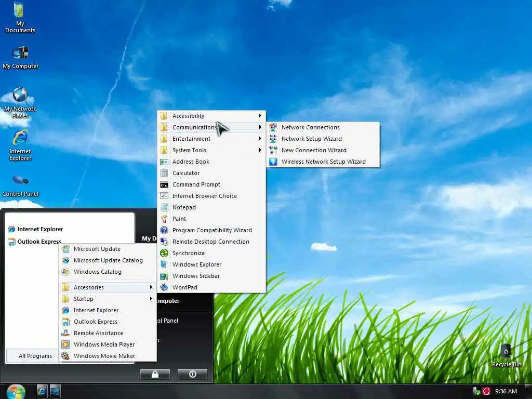Image resolution: width=532 pixels, height=399 pixels.
Task: Select the Recycle Bin desktop icon
Action: point(507,355)
